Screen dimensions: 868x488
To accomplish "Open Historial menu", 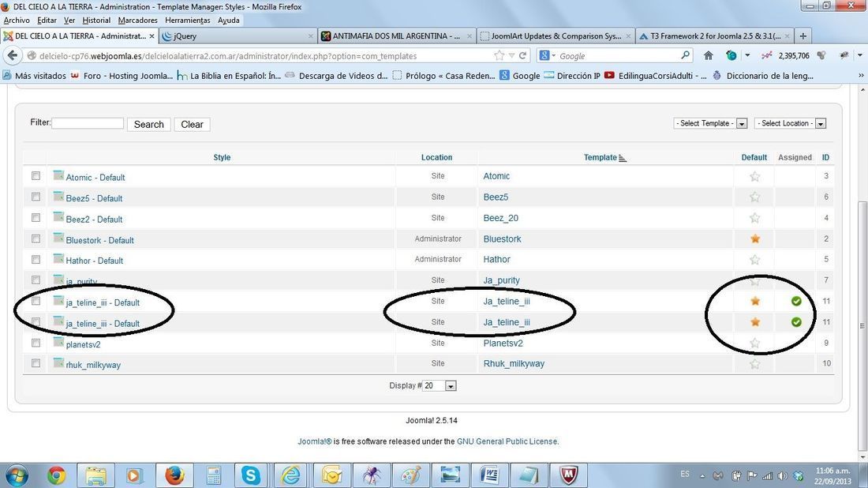I will point(96,20).
